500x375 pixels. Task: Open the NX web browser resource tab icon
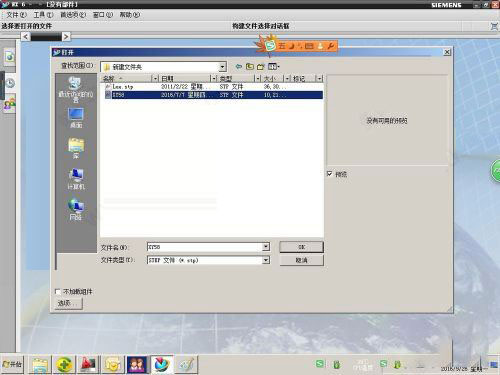click(x=10, y=57)
